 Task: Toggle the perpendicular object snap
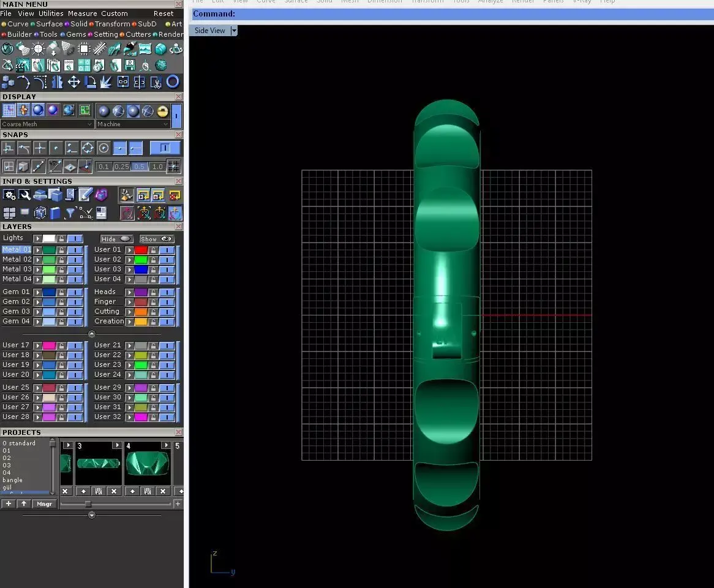[x=8, y=148]
